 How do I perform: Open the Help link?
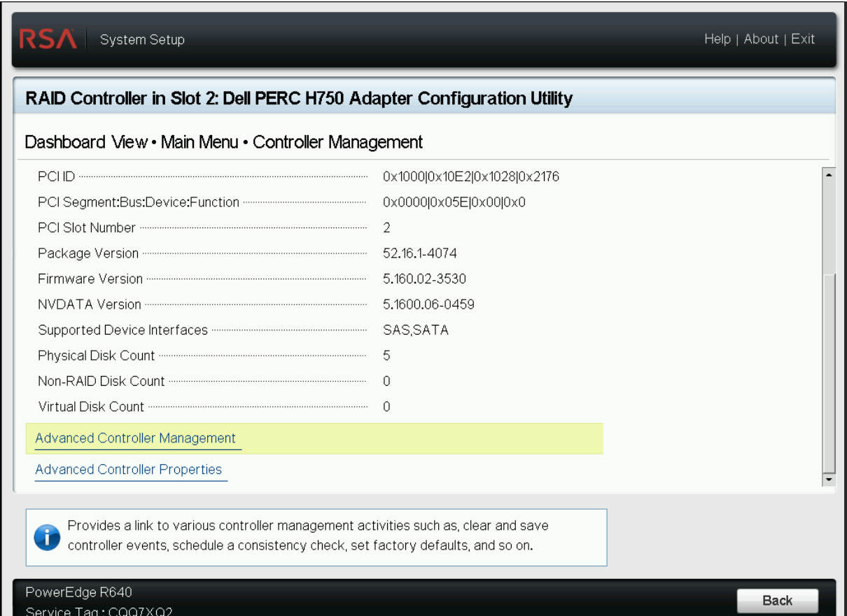717,39
